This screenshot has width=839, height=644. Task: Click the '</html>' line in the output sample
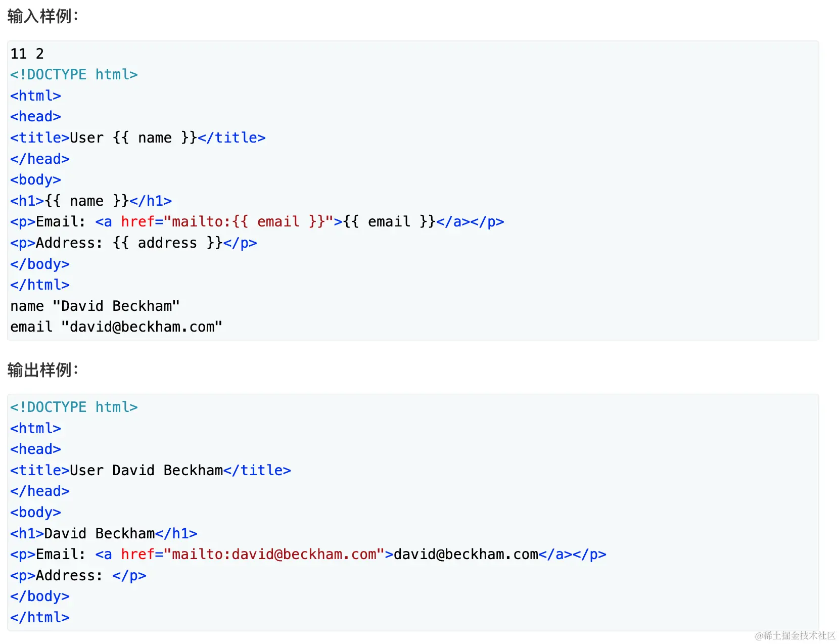pyautogui.click(x=40, y=617)
